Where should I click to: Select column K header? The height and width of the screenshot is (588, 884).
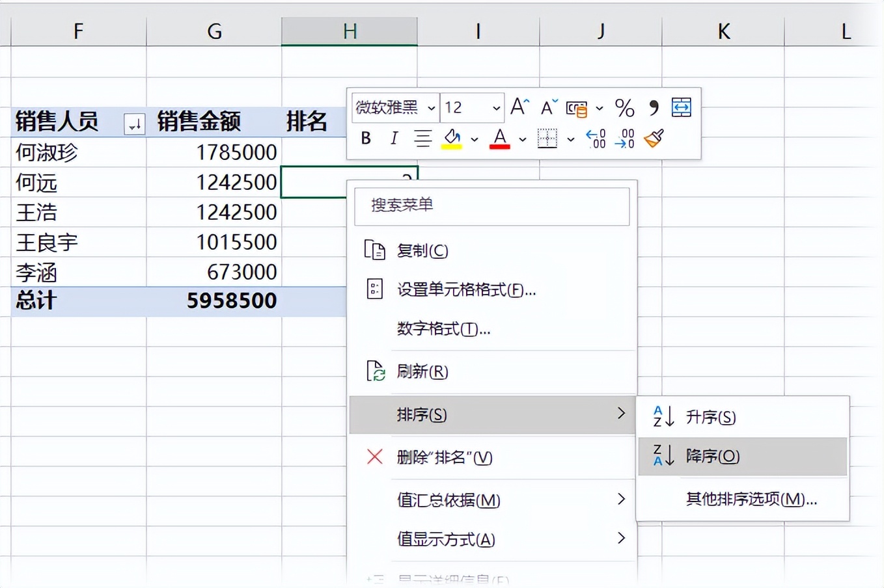coord(723,31)
